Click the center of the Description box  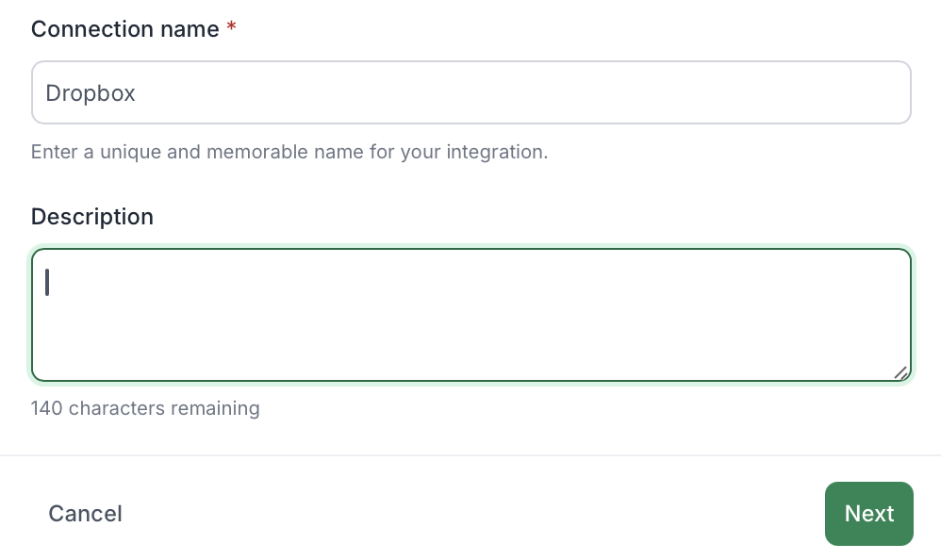click(x=471, y=315)
